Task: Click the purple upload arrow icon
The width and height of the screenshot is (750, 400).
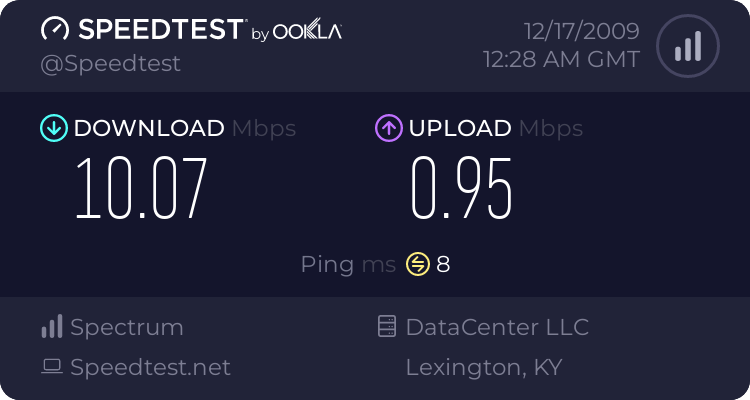Action: pos(388,128)
